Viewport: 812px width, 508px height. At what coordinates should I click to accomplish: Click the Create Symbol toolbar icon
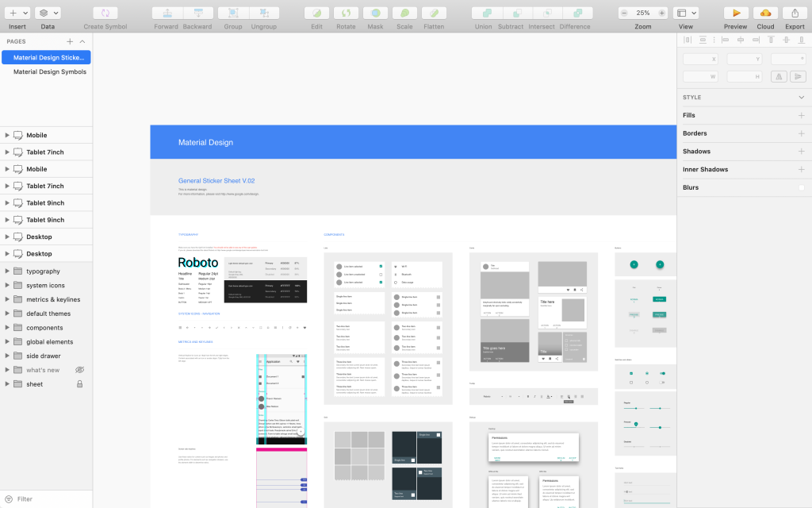point(105,13)
